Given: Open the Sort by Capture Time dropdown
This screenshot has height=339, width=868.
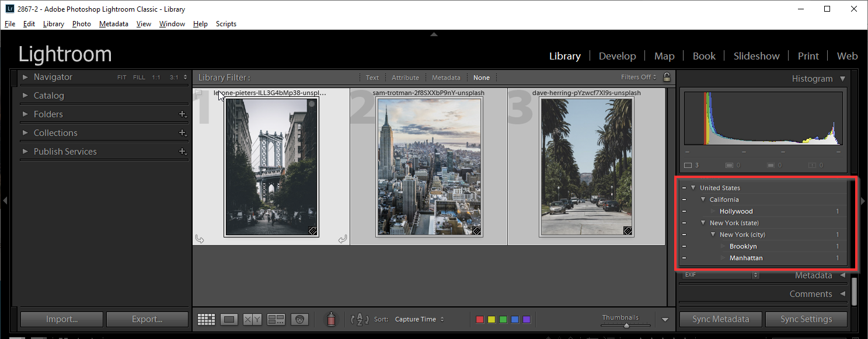Looking at the screenshot, I should (419, 319).
